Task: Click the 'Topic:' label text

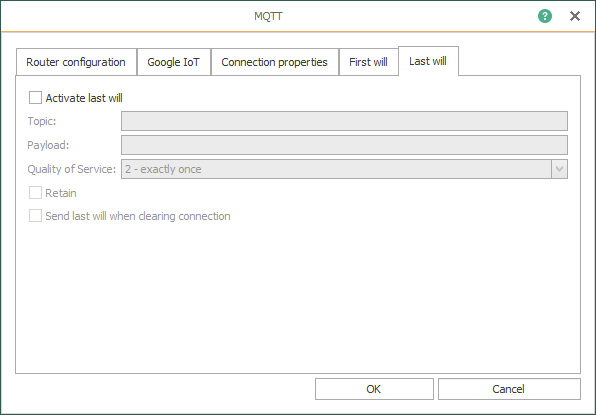Action: coord(42,121)
